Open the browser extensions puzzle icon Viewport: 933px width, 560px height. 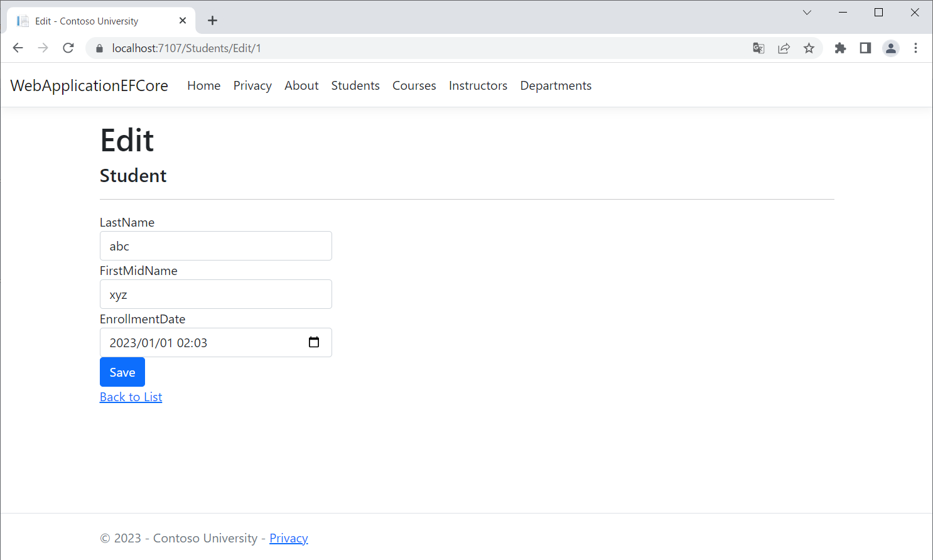tap(840, 48)
